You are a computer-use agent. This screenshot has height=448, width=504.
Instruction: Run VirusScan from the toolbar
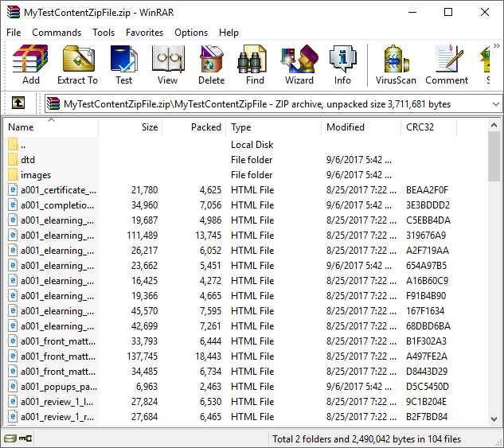click(x=396, y=64)
